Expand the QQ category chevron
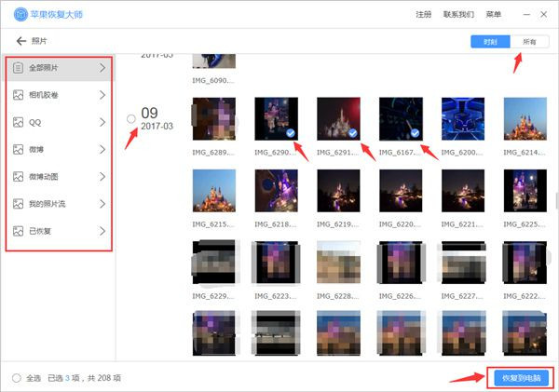Viewport: 559px width, 392px height. click(x=102, y=122)
